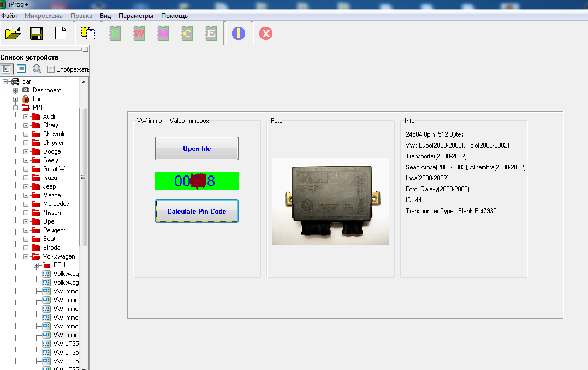Screen dimensions: 588x370
Task: Click the yellow chip selection toolbar icon
Action: [88, 33]
